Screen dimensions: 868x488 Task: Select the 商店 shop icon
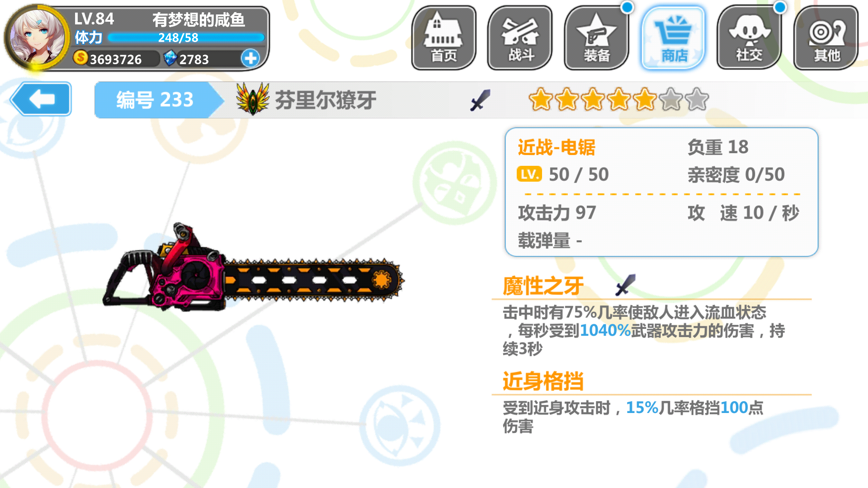click(673, 38)
